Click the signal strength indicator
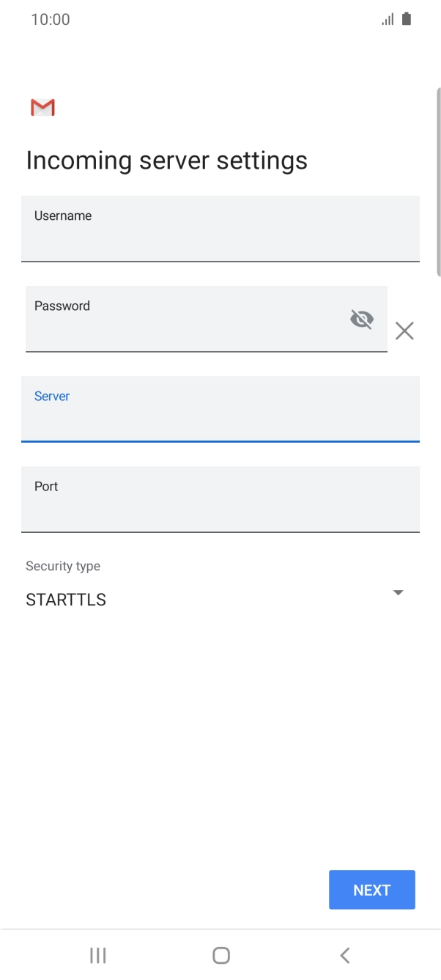This screenshot has width=441, height=980. coord(387,19)
